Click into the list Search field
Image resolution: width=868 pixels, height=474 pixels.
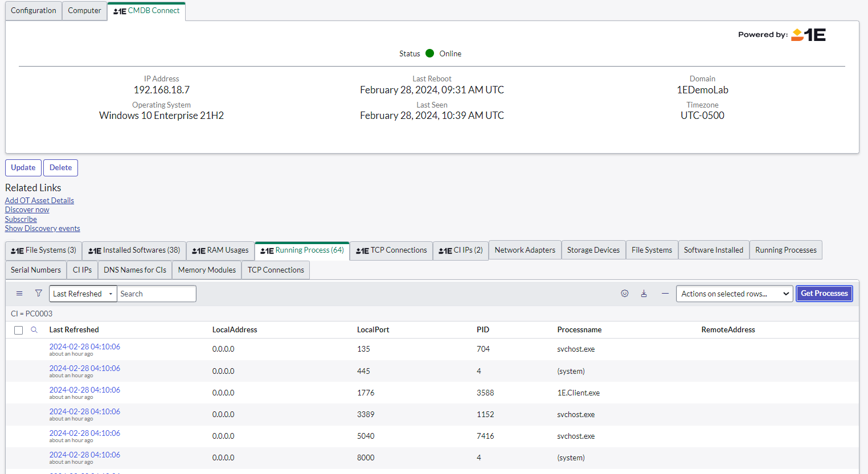[x=156, y=294]
